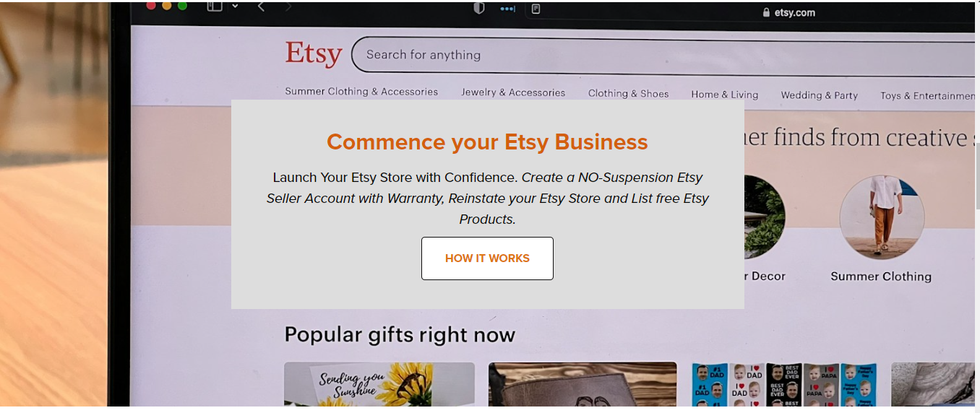Viewport: 980px width, 413px height.
Task: Click the Etsy logo
Action: tap(314, 54)
